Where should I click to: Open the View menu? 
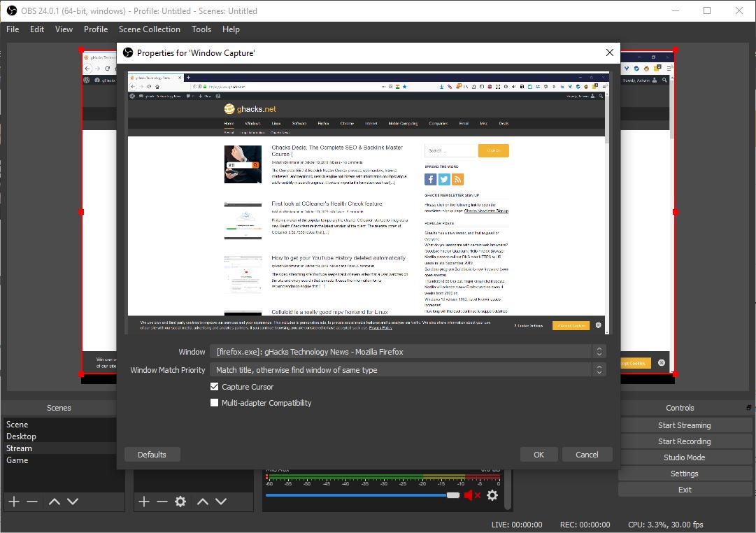tap(64, 29)
